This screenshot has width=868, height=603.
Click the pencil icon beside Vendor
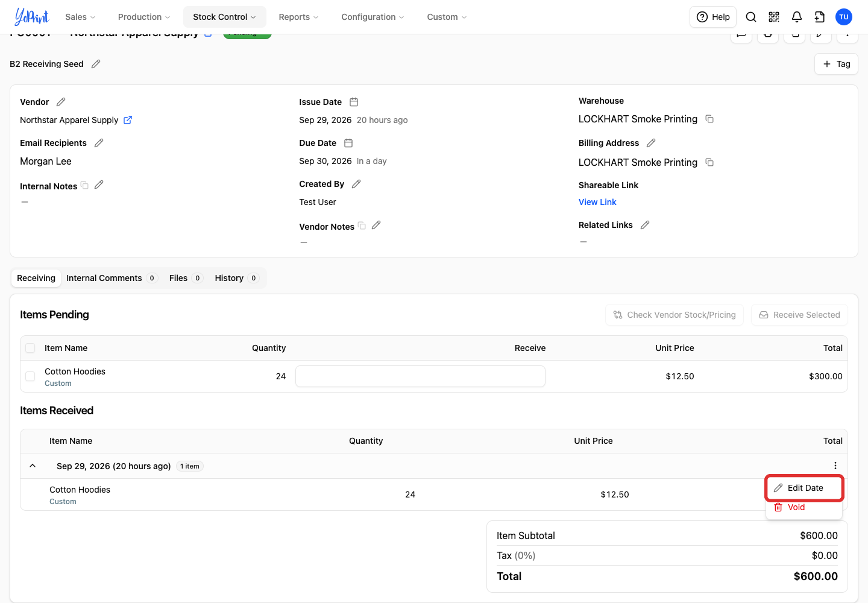[x=61, y=102]
